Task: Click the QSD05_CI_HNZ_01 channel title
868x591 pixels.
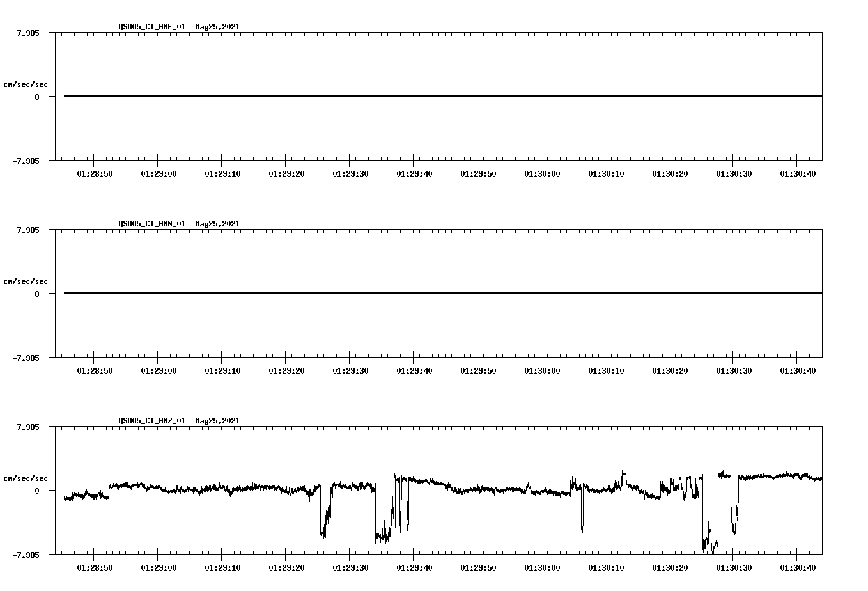Action: point(153,421)
